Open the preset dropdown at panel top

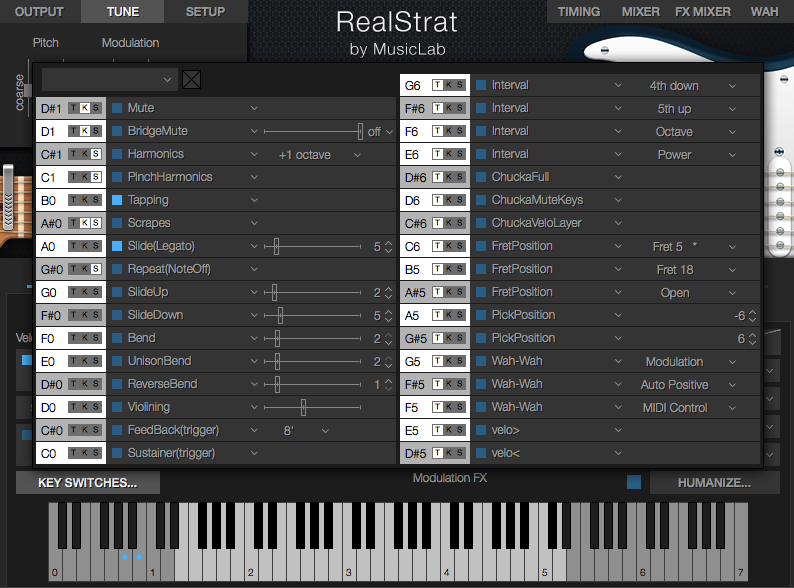(x=110, y=80)
